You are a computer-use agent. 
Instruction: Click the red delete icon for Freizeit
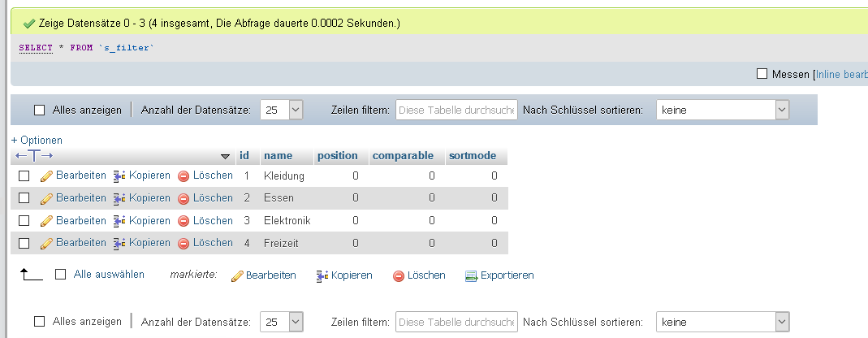[x=184, y=243]
